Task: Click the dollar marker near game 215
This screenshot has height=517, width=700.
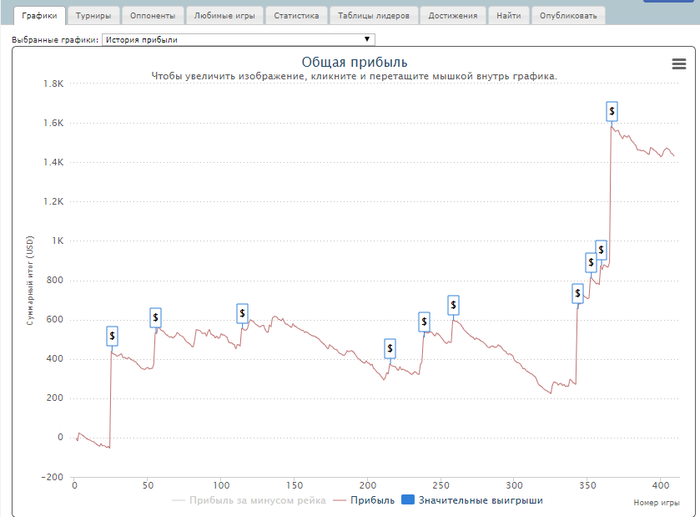Action: (390, 348)
